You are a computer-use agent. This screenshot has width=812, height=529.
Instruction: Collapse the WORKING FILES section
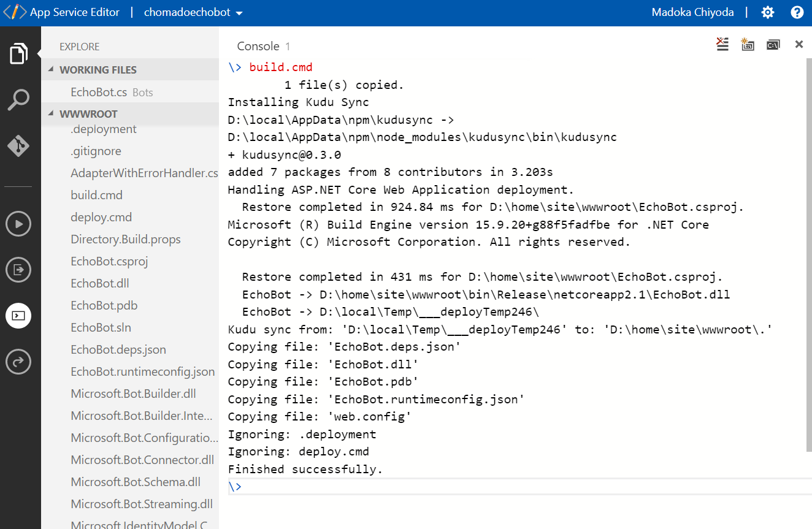click(52, 70)
